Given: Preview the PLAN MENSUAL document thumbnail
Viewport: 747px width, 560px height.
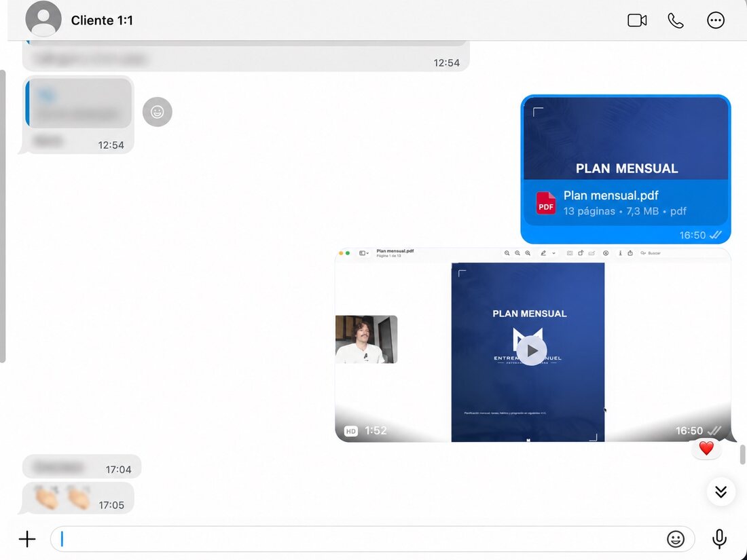Looking at the screenshot, I should click(x=625, y=138).
